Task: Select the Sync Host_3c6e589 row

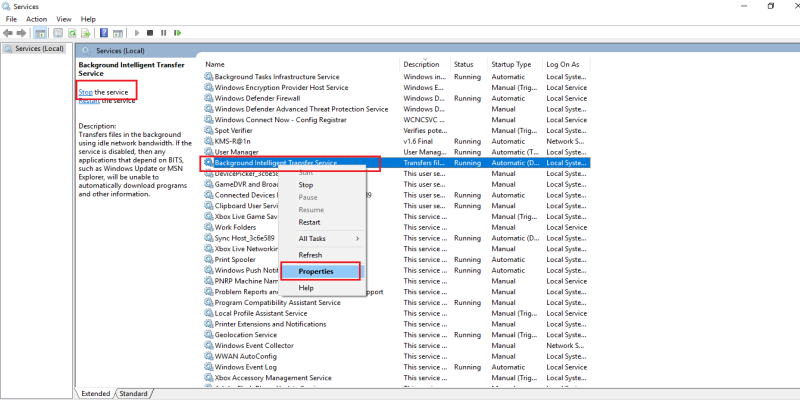Action: 396,238
